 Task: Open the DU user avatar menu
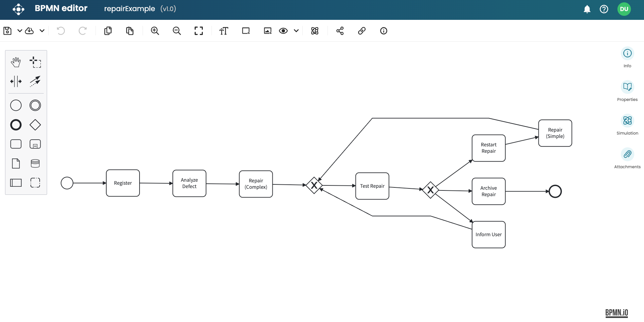624,9
